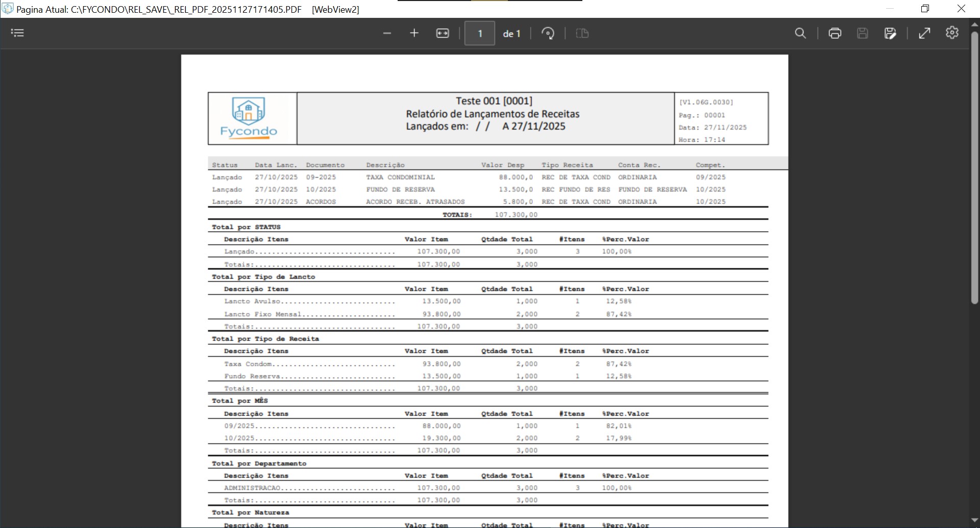Open the PDF sidebar contents panel
This screenshot has height=528, width=980.
17,33
